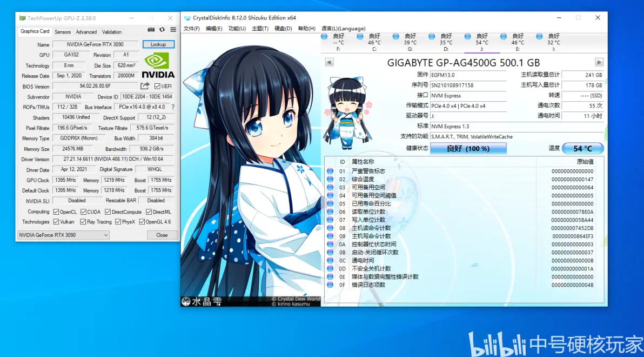Switch to the Graphics Card tab
Image resolution: width=644 pixels, height=357 pixels.
(x=35, y=31)
